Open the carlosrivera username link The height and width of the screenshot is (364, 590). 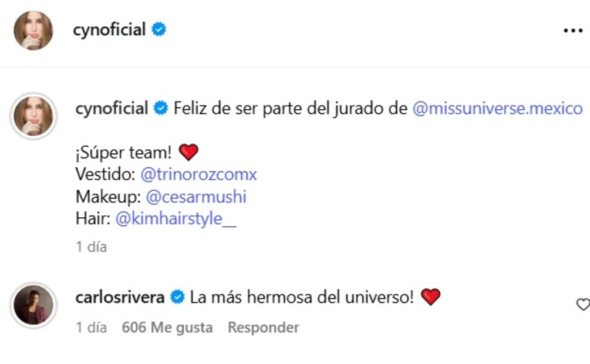click(120, 298)
